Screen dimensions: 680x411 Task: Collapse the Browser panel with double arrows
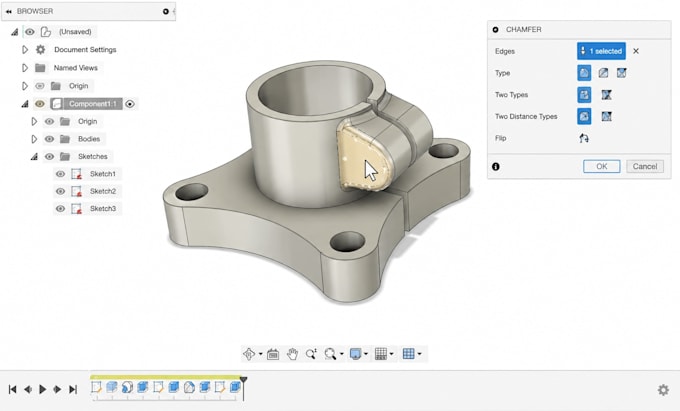pyautogui.click(x=9, y=11)
